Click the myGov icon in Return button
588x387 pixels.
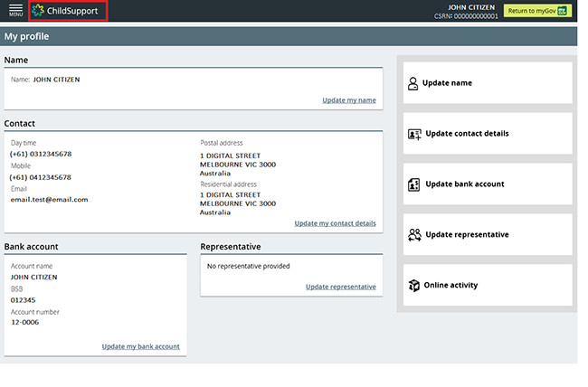tap(564, 11)
